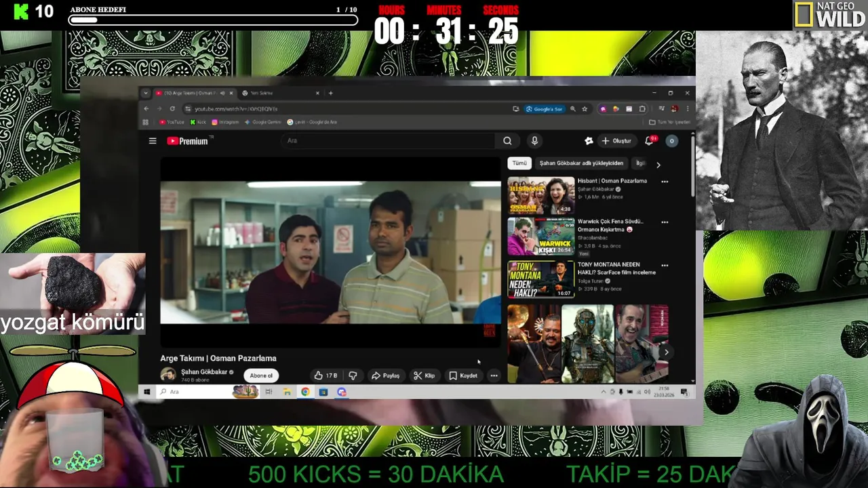Reload the page with refresh icon
The image size is (868, 488).
pyautogui.click(x=172, y=108)
